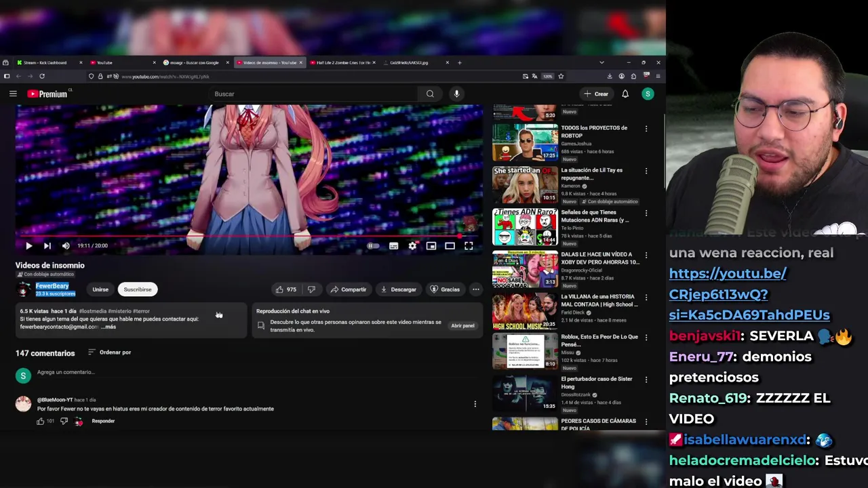
Task: Switch to Half Life 2 Zombie tab
Action: 342,62
